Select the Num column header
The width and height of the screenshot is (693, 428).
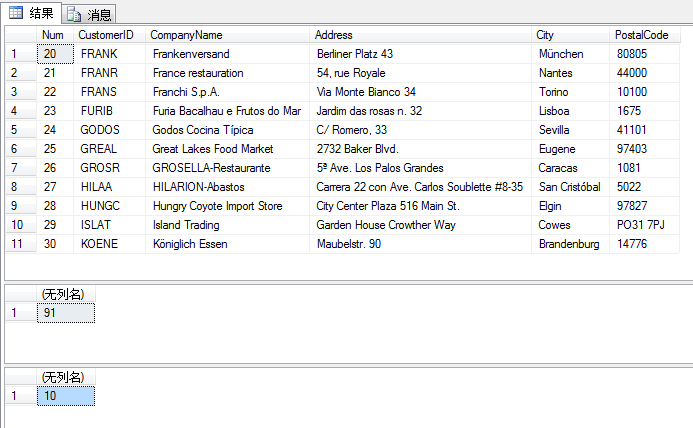(x=55, y=35)
